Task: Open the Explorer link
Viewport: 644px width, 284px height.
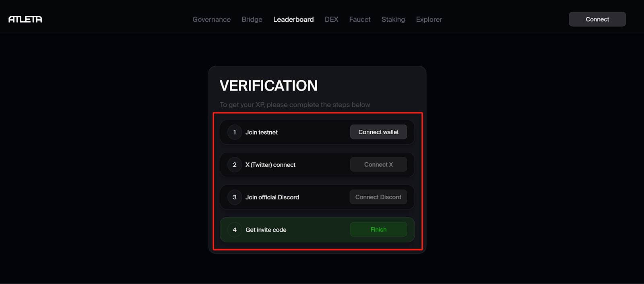Action: tap(429, 19)
